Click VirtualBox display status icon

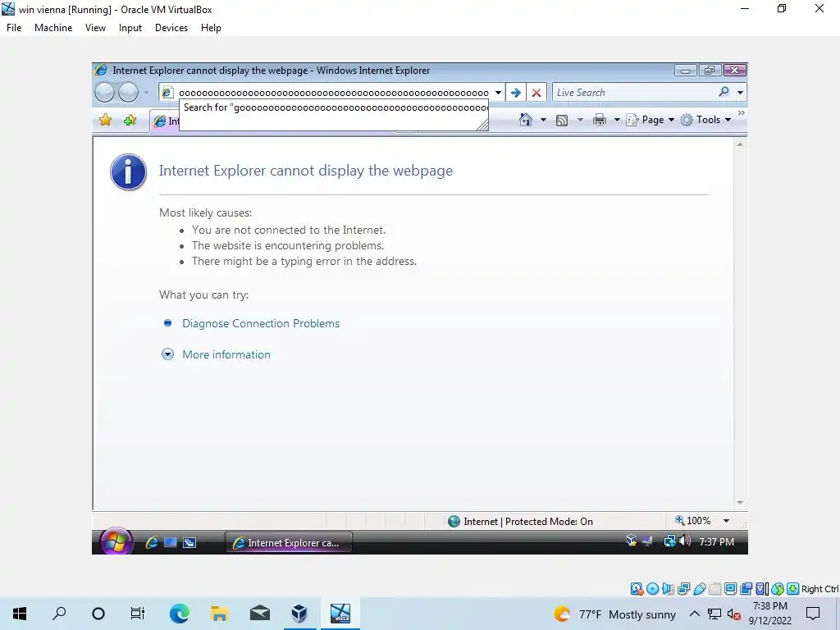pos(730,589)
